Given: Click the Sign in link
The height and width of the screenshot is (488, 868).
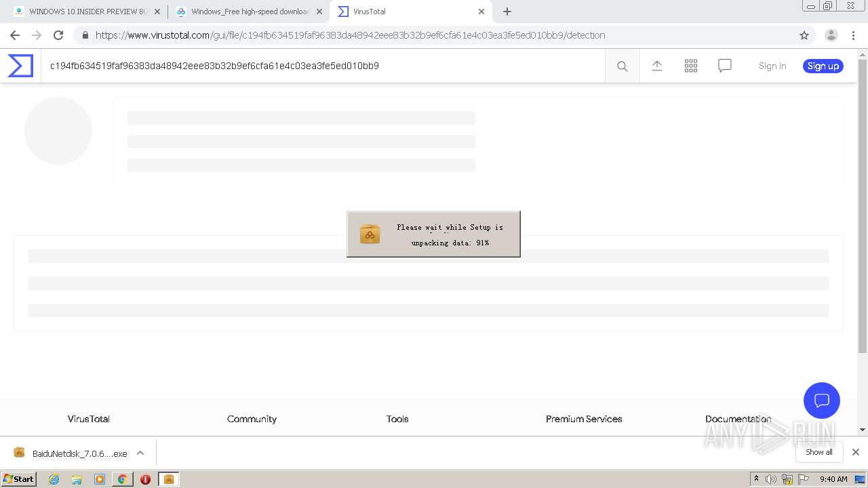Looking at the screenshot, I should tap(772, 66).
